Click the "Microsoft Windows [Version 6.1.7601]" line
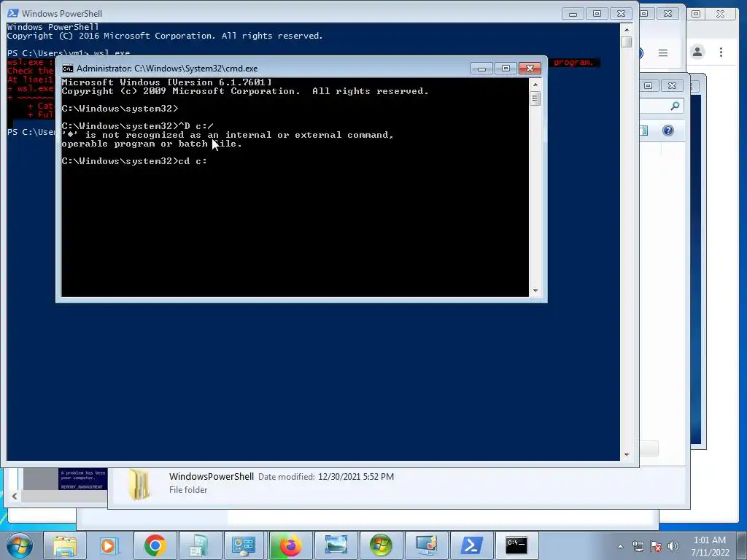 click(x=167, y=82)
